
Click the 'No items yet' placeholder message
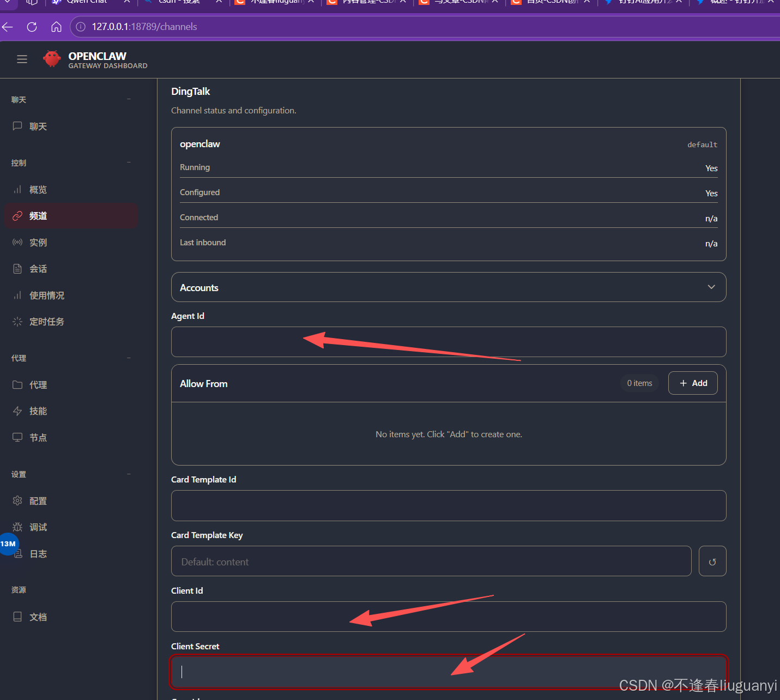449,435
